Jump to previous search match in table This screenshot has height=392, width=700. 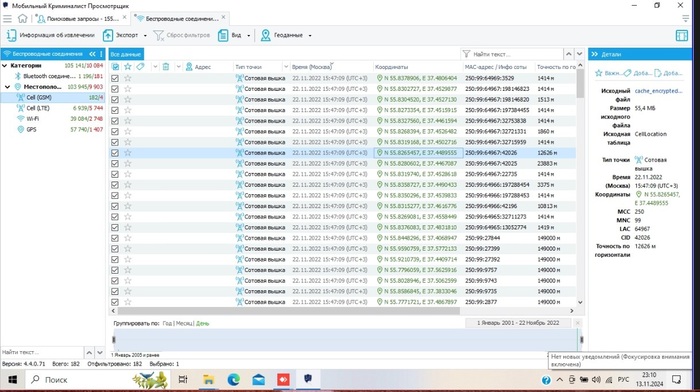(568, 54)
